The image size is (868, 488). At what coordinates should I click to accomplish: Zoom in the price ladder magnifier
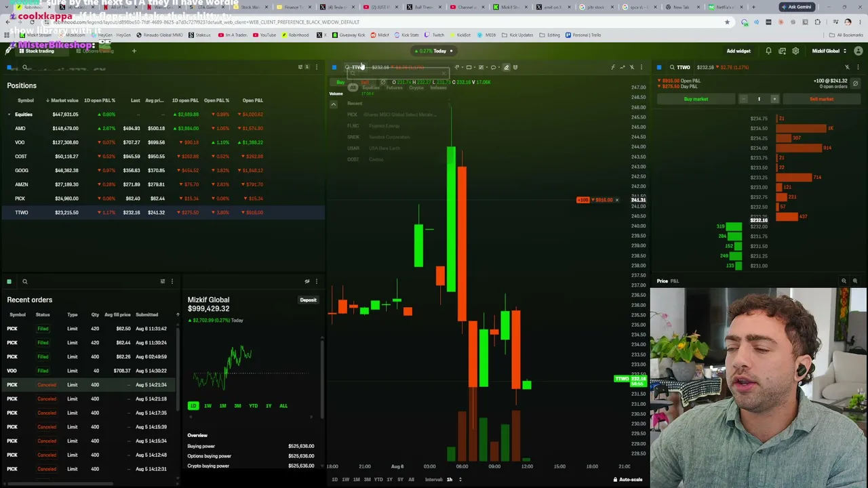[854, 281]
